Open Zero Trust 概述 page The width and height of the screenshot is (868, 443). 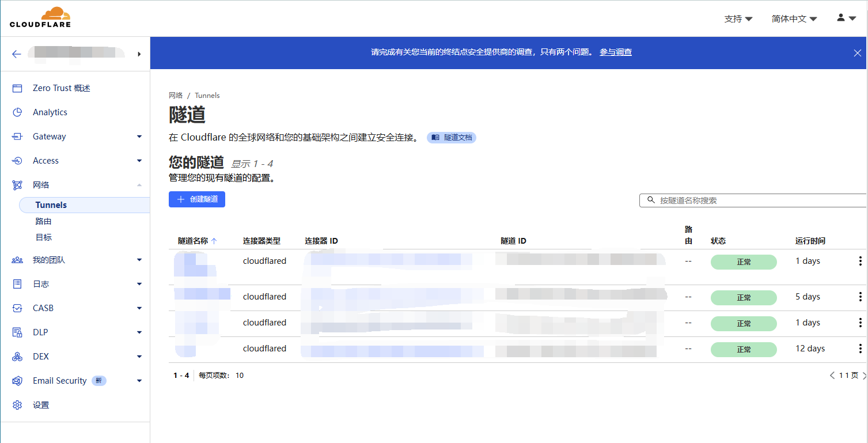[x=62, y=88]
